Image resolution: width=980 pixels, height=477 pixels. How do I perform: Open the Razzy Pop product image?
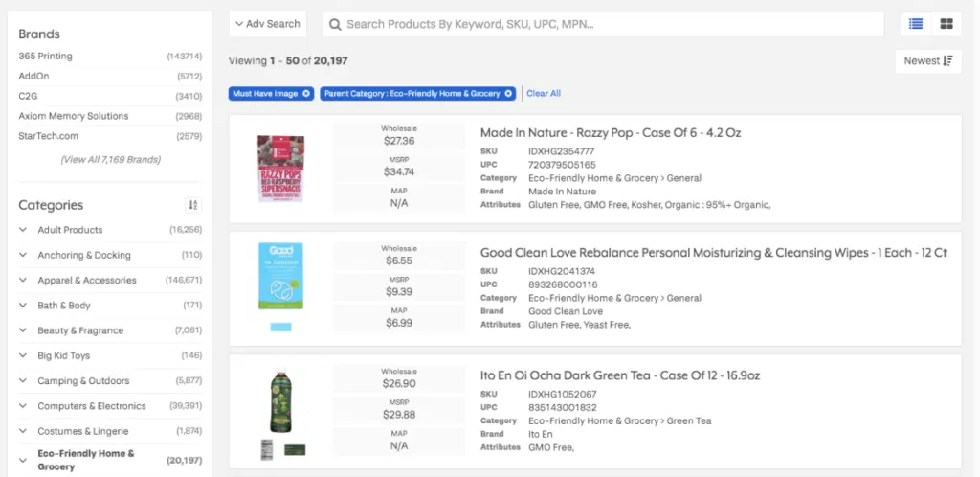[x=280, y=169]
